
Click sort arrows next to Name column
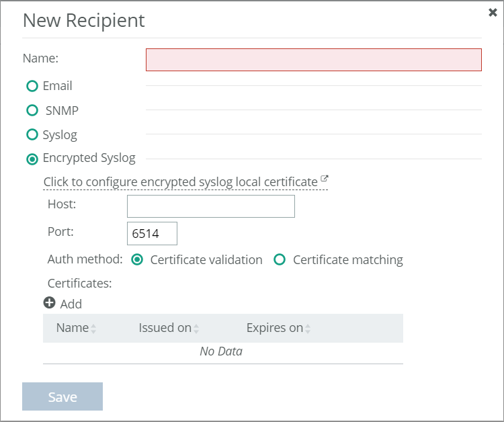[93, 329]
